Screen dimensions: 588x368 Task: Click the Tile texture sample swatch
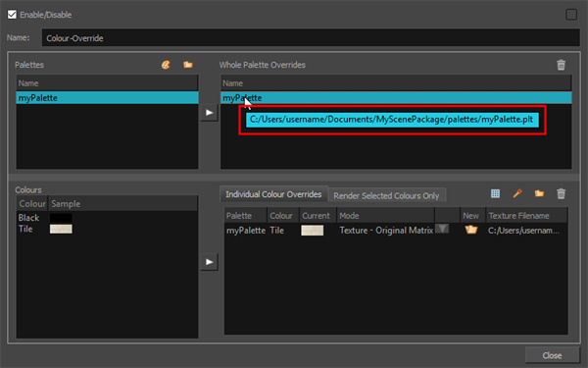61,229
